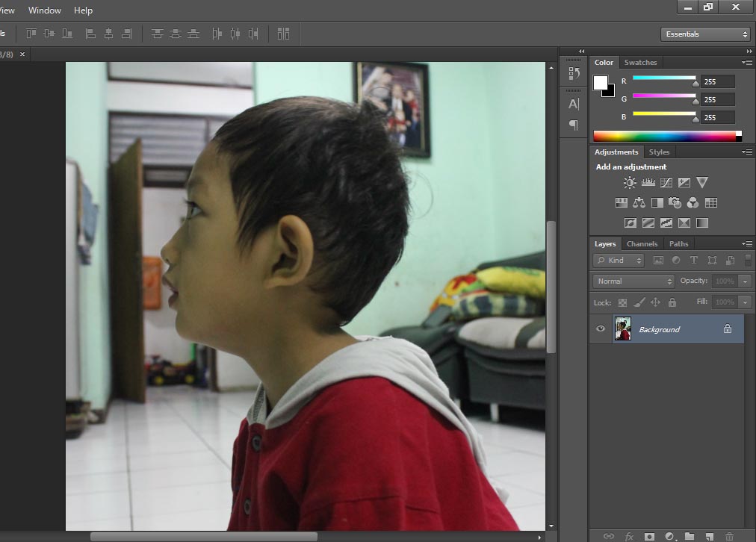
Task: Add a layer mask to the layer
Action: [649, 536]
